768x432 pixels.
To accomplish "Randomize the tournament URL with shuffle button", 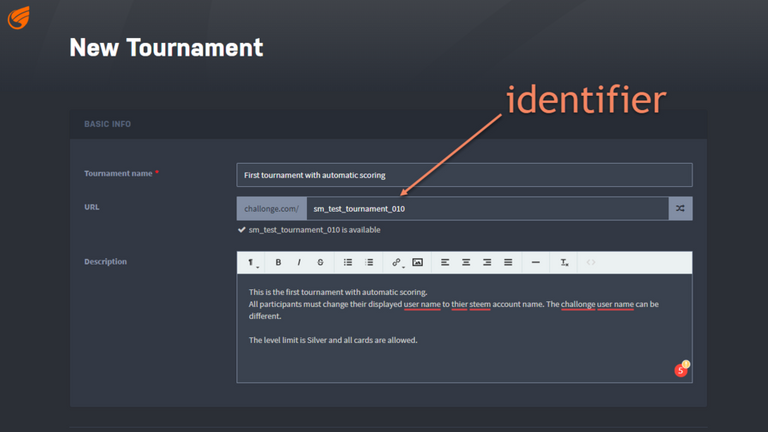I will point(680,208).
